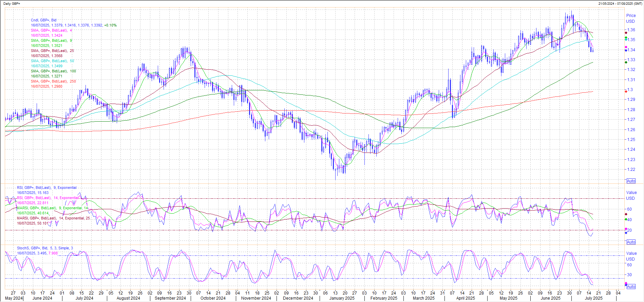Select the SMA 250 value 1.2980

pyautogui.click(x=57, y=86)
